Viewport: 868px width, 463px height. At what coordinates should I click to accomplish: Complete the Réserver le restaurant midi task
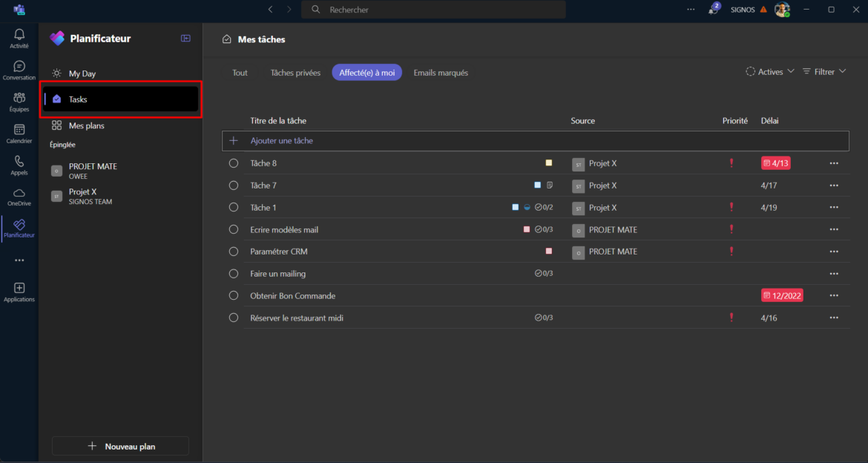click(x=233, y=317)
